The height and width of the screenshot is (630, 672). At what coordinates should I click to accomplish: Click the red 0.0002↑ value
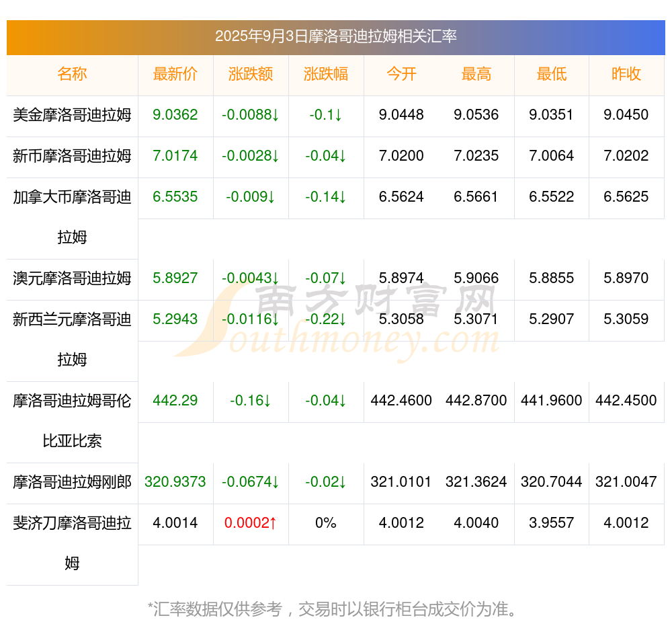251,523
